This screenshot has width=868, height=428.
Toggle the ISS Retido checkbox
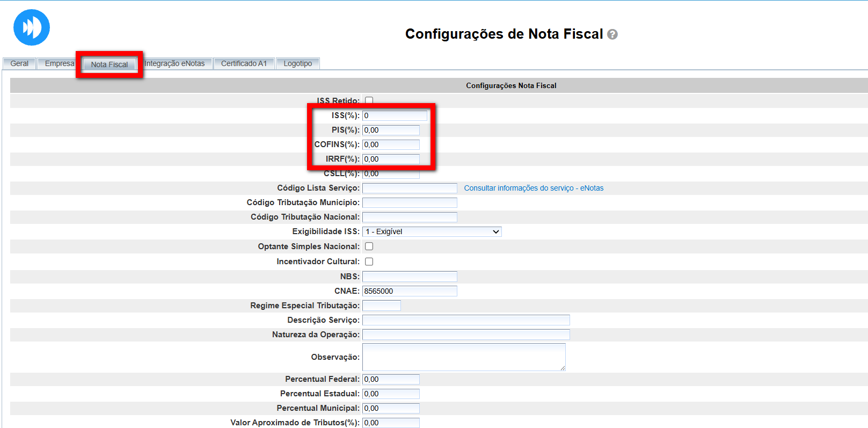tap(369, 100)
